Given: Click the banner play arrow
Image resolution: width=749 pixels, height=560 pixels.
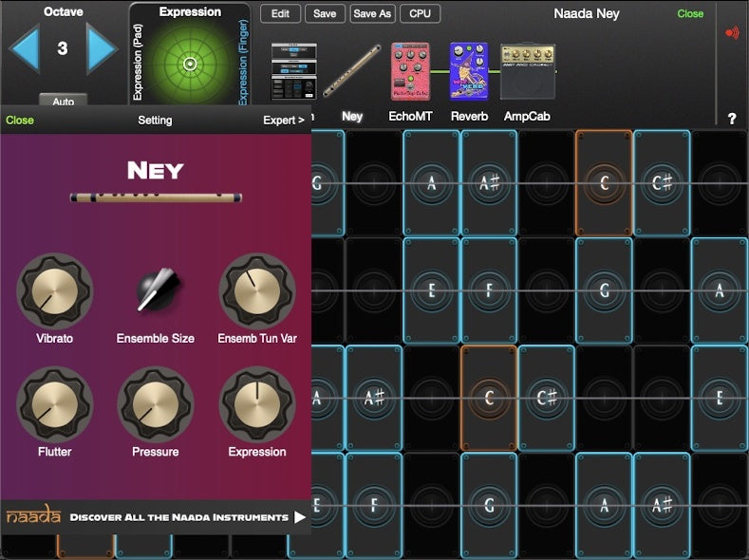Looking at the screenshot, I should pos(299,517).
